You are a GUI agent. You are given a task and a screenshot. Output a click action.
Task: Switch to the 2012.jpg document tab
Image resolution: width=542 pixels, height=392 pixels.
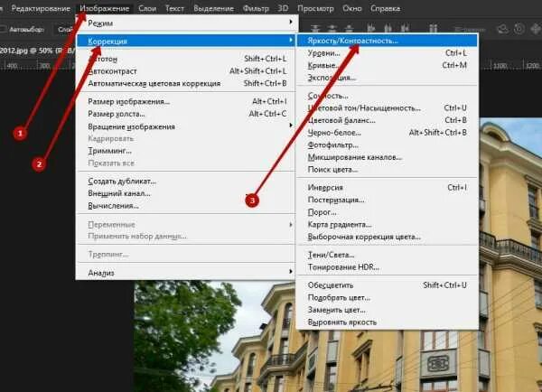pyautogui.click(x=36, y=51)
